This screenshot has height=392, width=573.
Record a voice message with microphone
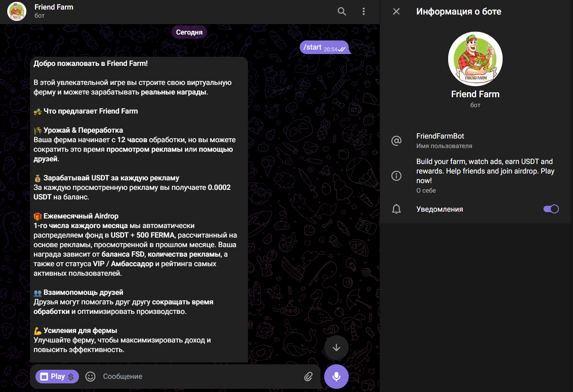point(336,377)
